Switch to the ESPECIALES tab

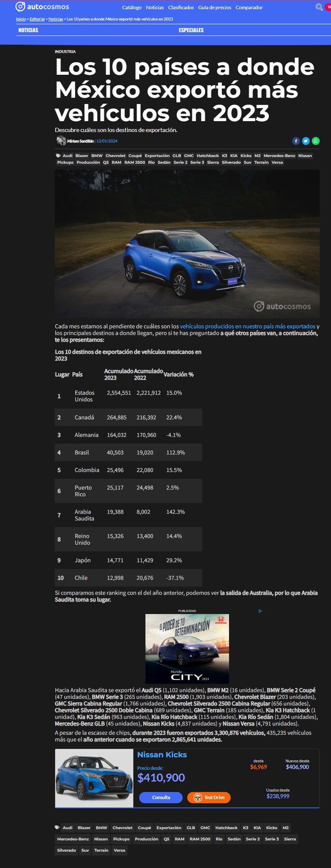tap(191, 30)
